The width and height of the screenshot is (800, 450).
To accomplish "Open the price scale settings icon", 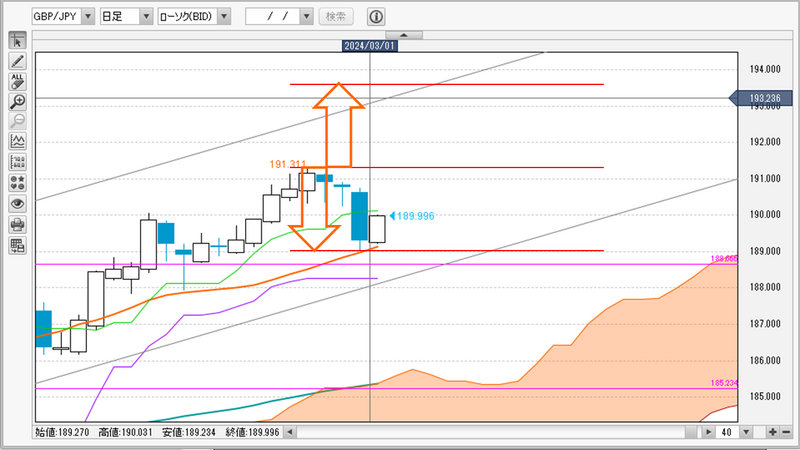I will click(x=17, y=162).
